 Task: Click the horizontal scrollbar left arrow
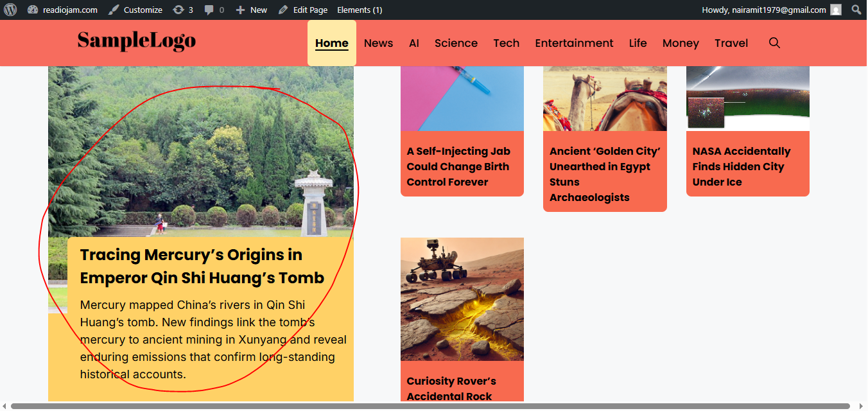pyautogui.click(x=4, y=406)
